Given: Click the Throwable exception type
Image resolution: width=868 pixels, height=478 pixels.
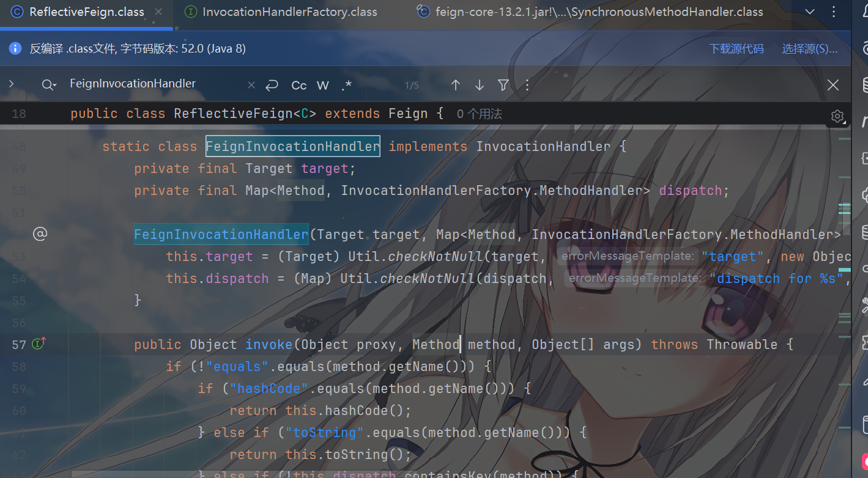Looking at the screenshot, I should tap(742, 344).
